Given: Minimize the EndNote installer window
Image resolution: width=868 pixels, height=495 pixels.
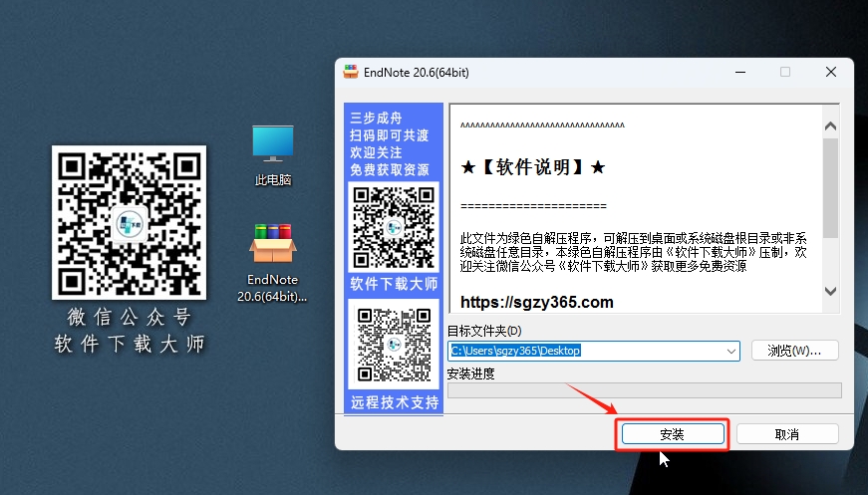Looking at the screenshot, I should pos(740,72).
